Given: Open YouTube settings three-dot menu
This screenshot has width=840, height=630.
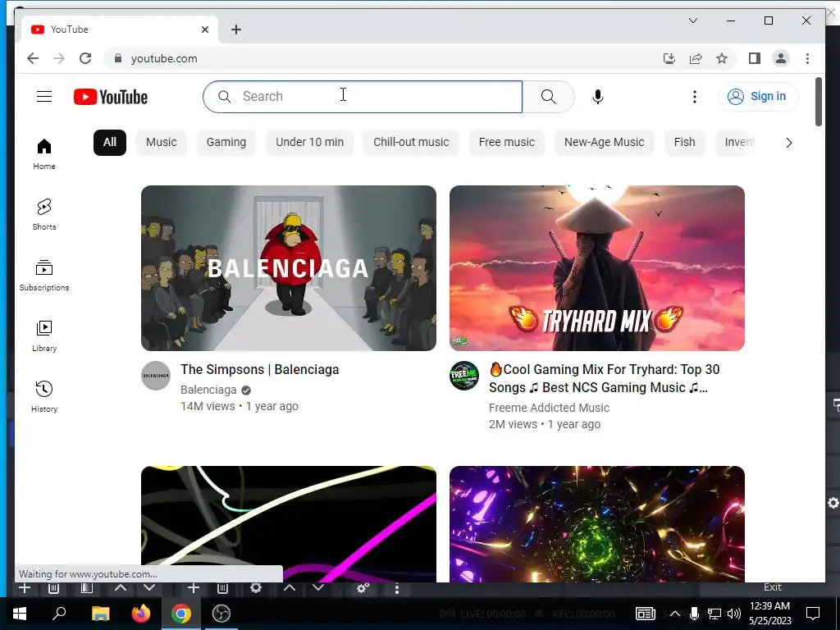Looking at the screenshot, I should pos(694,97).
